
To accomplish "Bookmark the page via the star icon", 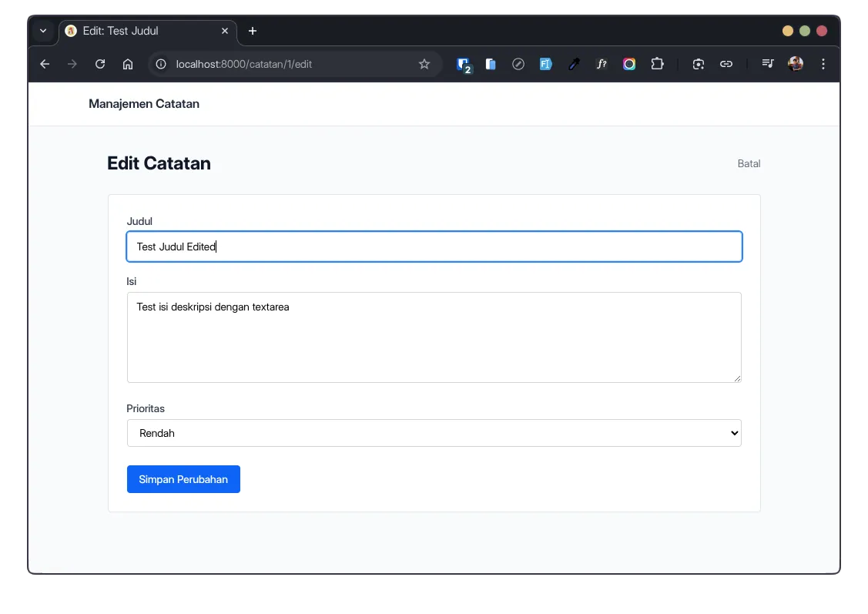I will [x=424, y=64].
